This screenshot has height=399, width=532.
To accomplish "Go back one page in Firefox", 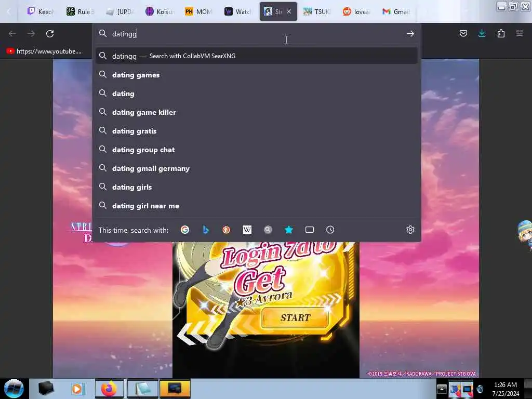I will click(12, 34).
